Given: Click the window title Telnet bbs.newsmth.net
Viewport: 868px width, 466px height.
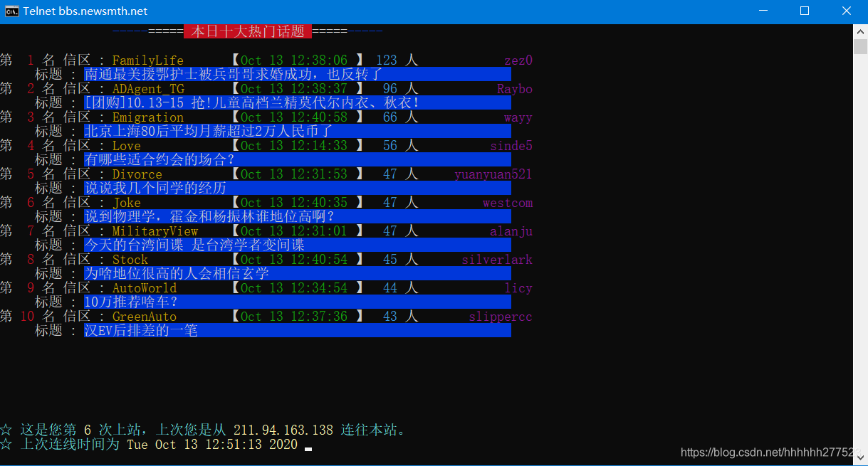Looking at the screenshot, I should coord(85,11).
